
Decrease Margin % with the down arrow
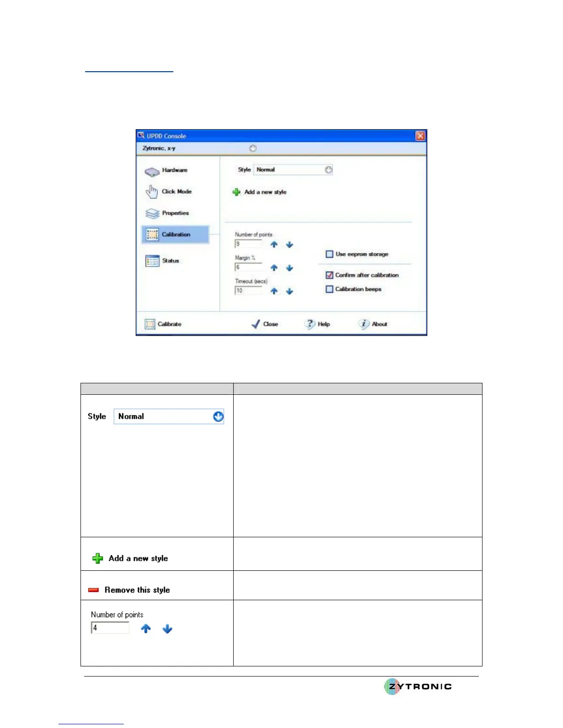(289, 268)
